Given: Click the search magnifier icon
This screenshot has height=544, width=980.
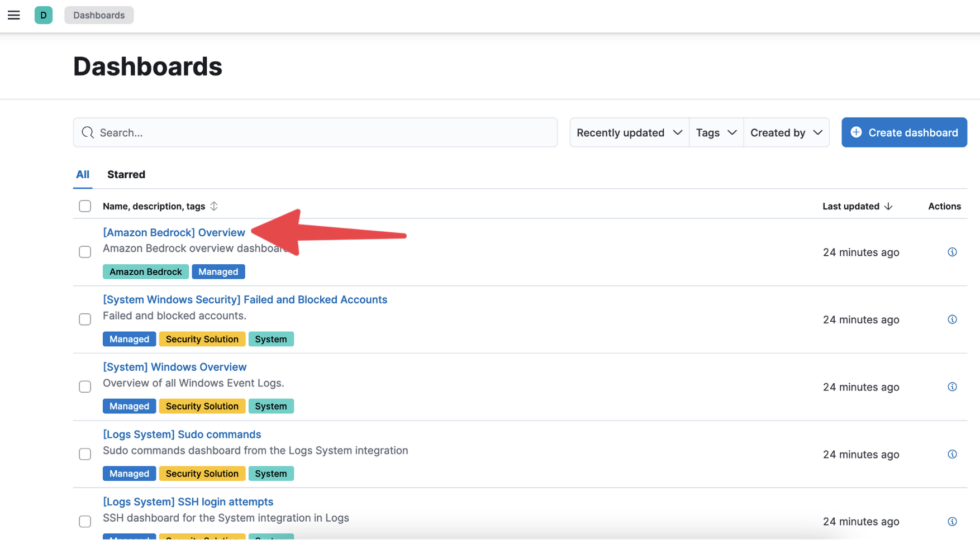Looking at the screenshot, I should pyautogui.click(x=88, y=132).
